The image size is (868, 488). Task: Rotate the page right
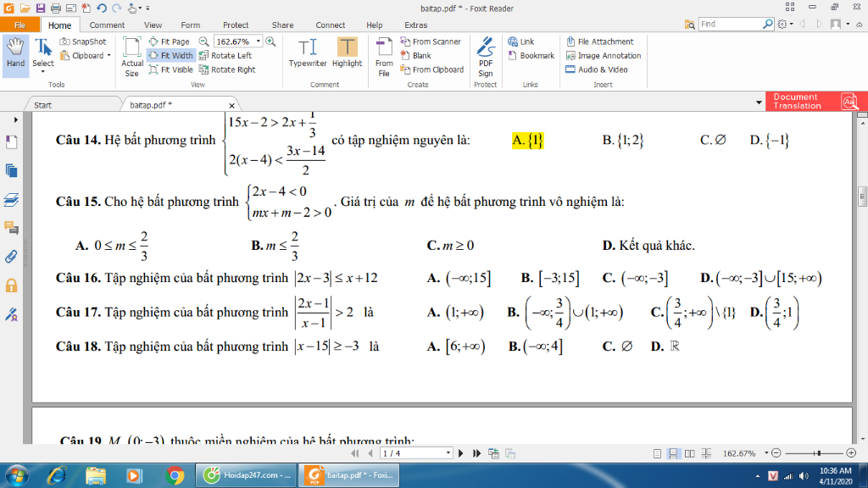(x=227, y=69)
